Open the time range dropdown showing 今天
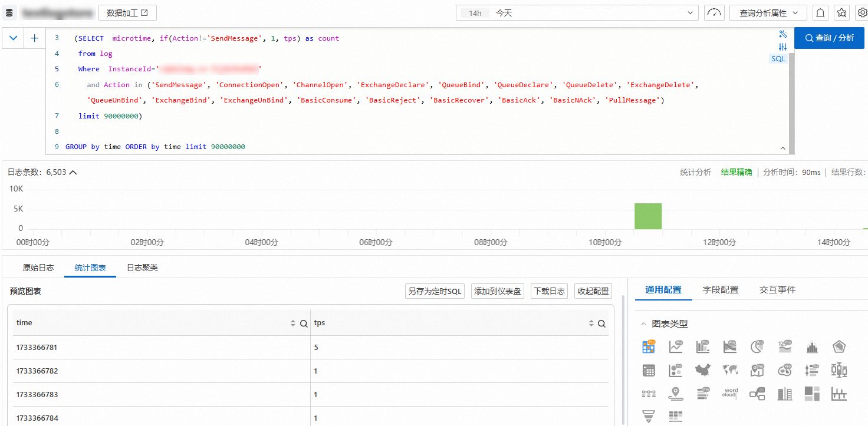The image size is (868, 426). coord(577,12)
